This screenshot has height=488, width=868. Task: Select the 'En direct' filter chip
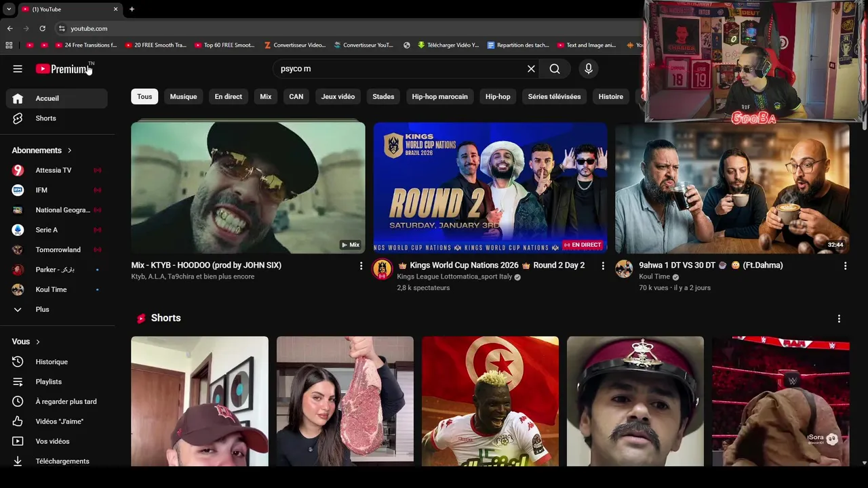[228, 96]
